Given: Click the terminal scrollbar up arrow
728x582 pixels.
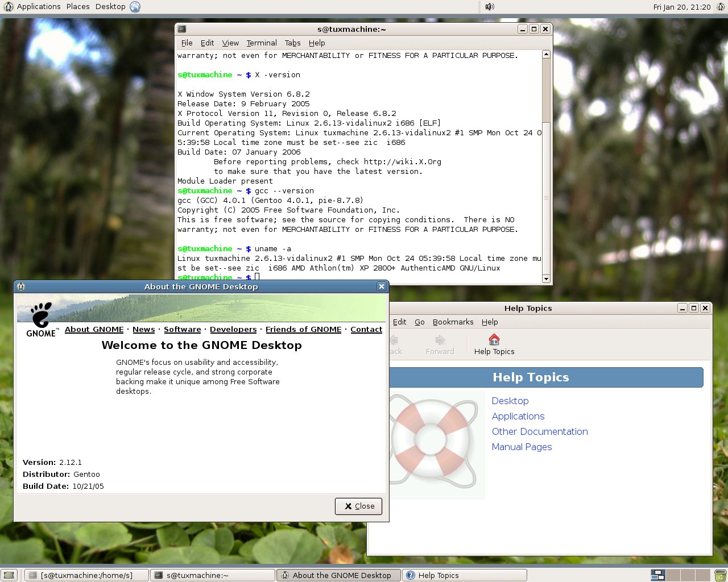Looking at the screenshot, I should point(546,55).
